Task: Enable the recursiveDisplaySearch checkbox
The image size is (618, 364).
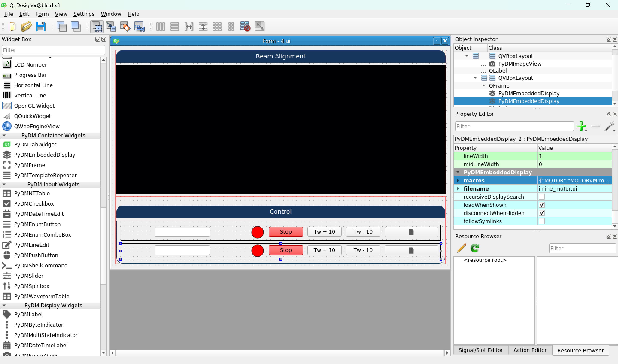Action: [541, 197]
